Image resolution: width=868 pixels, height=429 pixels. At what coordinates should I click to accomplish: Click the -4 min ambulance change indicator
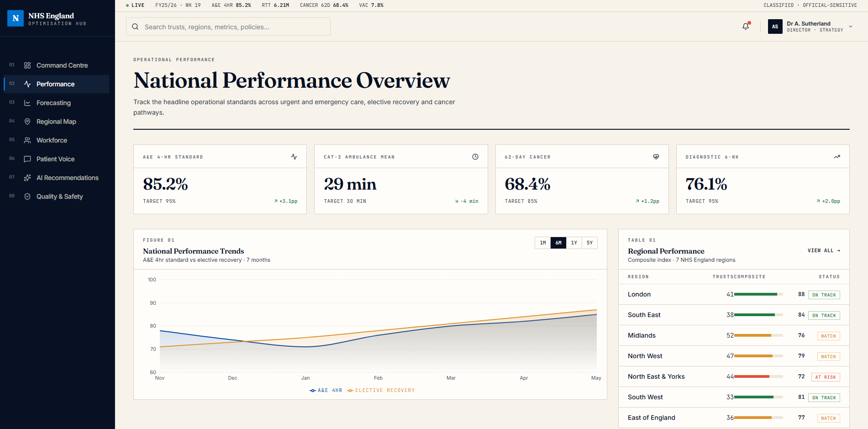467,201
